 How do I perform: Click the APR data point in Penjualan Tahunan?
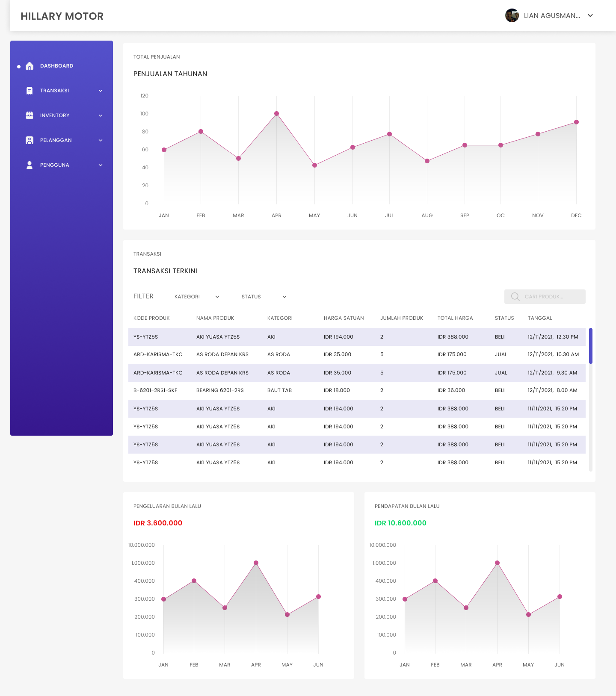coord(276,114)
